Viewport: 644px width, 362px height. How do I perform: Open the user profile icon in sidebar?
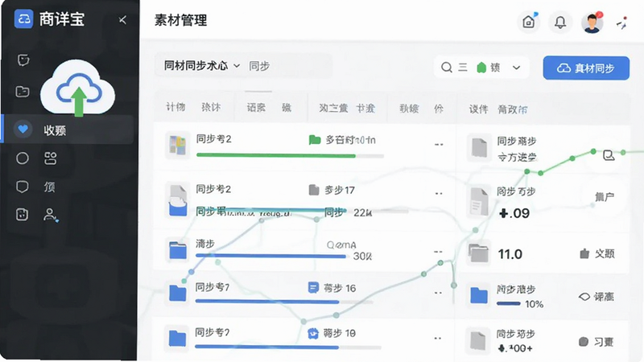51,215
